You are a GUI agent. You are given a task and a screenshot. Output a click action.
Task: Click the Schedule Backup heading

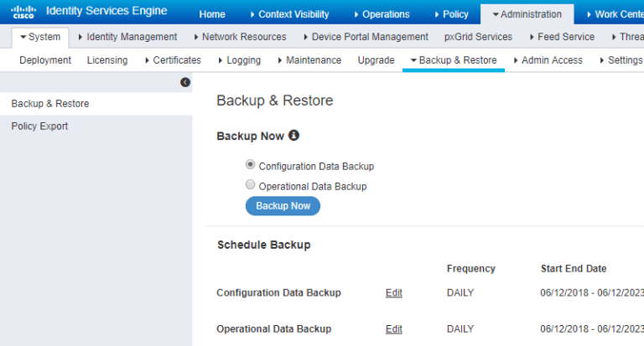click(263, 245)
